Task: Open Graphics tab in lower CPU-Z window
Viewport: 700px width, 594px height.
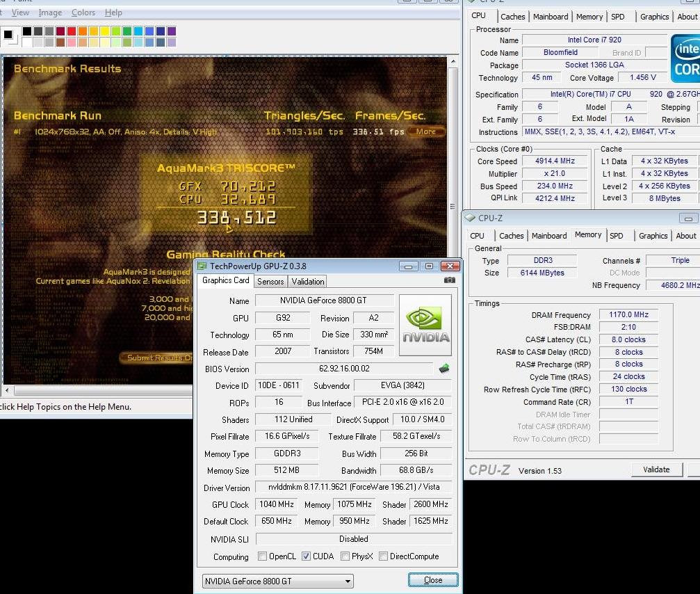Action: [653, 236]
